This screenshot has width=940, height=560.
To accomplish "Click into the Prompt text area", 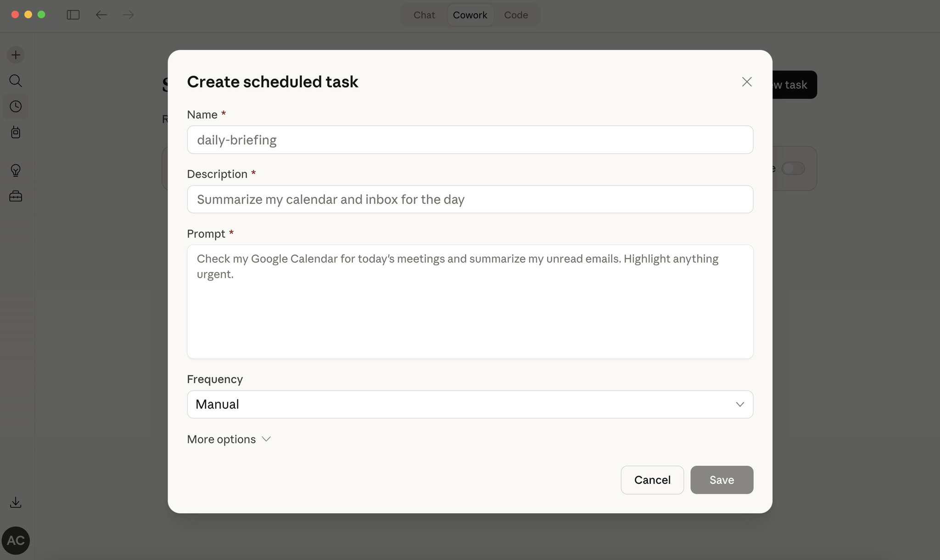I will coord(470,302).
